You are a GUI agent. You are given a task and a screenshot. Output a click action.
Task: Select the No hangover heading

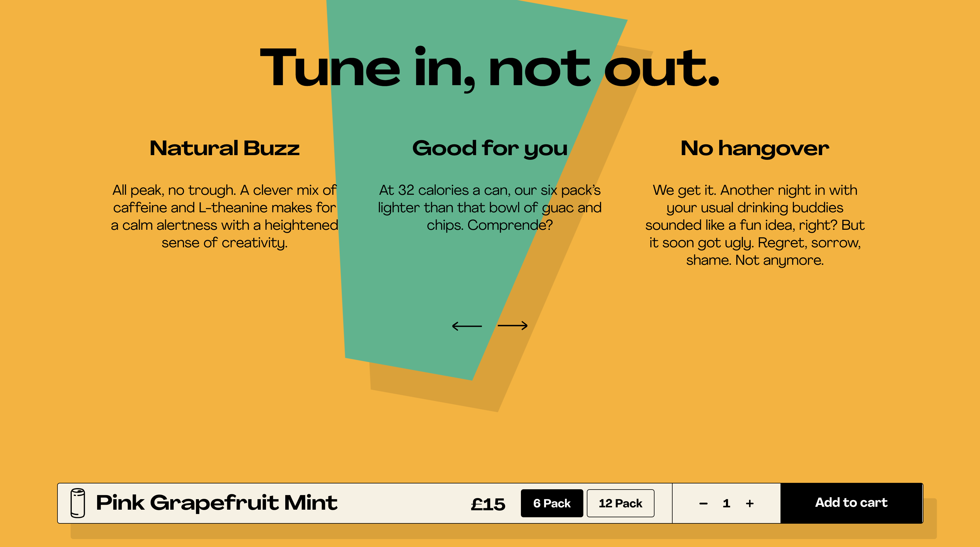(x=755, y=148)
